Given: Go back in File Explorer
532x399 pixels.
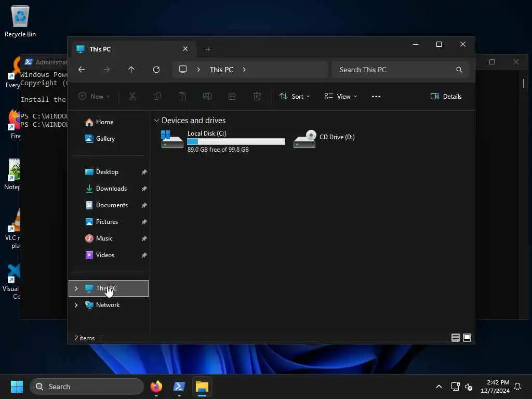Looking at the screenshot, I should click(82, 70).
